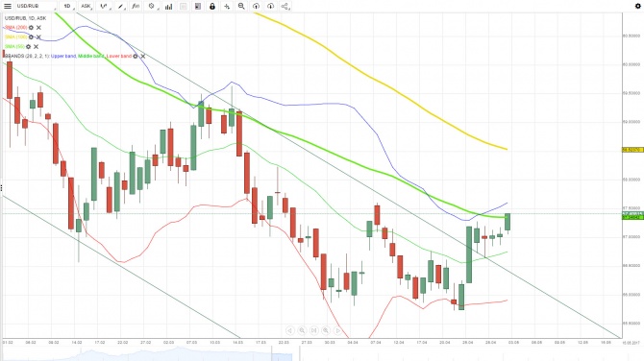Screen dimensions: 644x361
Task: Open the USD/RUB instrument selector
Action: click(x=36, y=6)
